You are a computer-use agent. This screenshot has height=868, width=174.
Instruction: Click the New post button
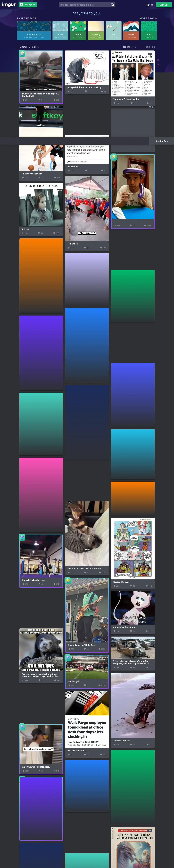tap(28, 5)
